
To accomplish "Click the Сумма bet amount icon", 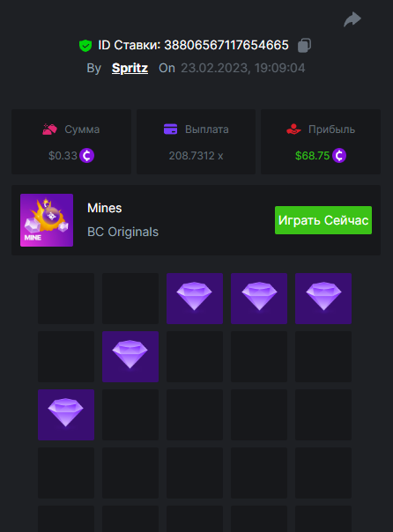I will click(x=49, y=129).
